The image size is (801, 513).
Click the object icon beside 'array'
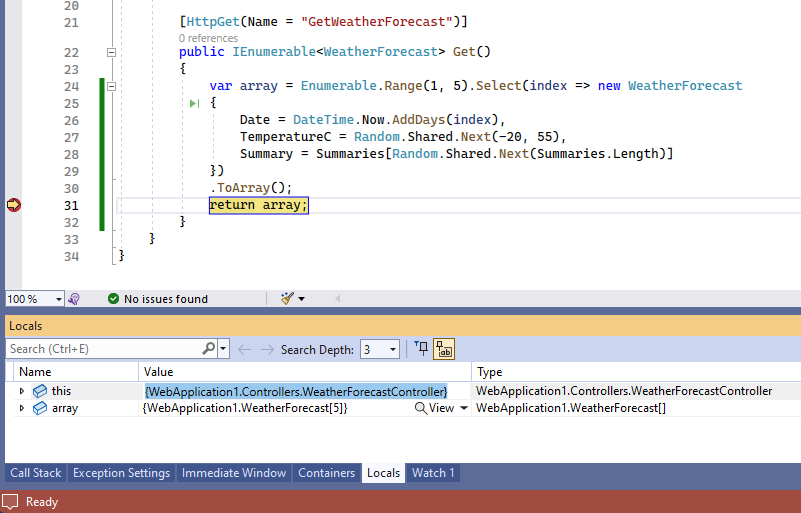tap(40, 408)
